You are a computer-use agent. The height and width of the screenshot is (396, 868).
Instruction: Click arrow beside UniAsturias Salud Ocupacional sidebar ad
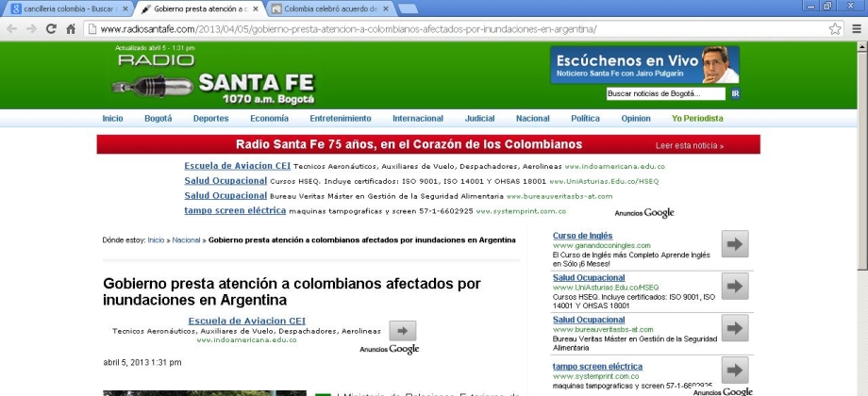735,286
